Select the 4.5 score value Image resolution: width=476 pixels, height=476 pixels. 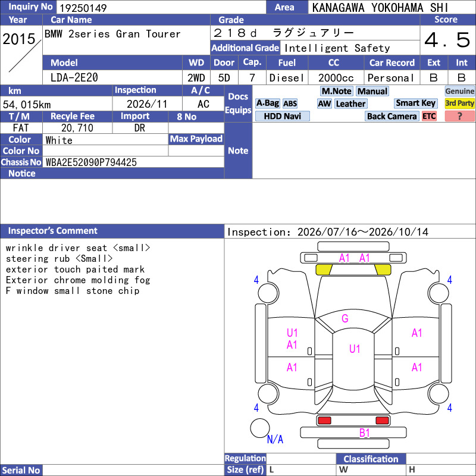click(447, 40)
